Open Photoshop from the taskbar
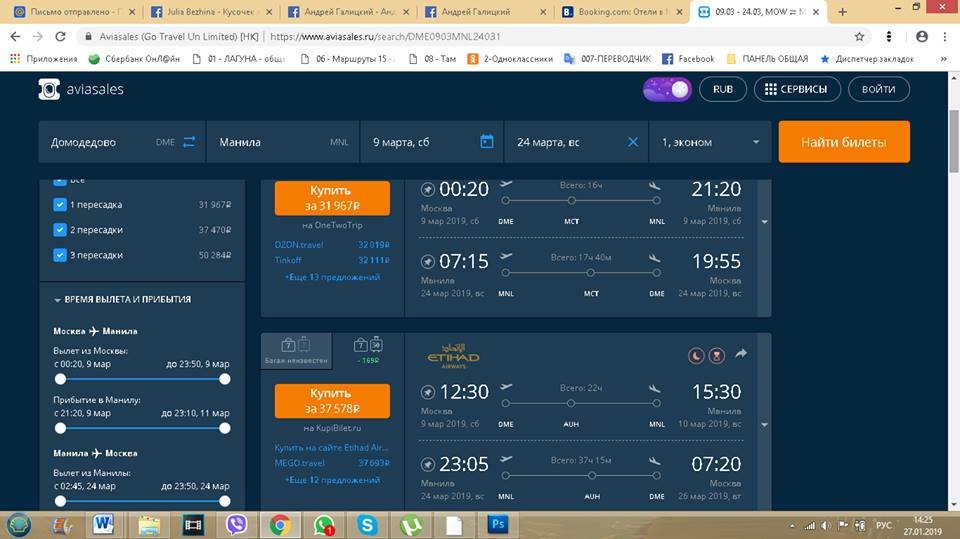The image size is (960, 539). pyautogui.click(x=498, y=525)
